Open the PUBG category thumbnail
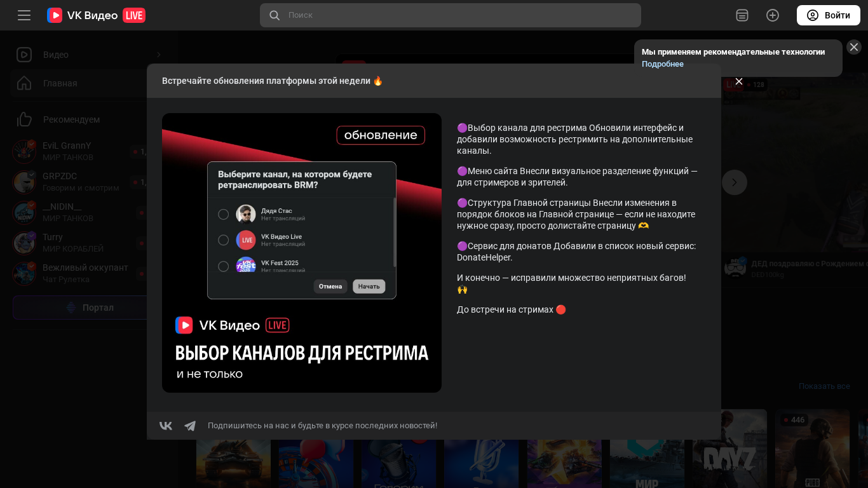This screenshot has width=868, height=488. point(812,449)
